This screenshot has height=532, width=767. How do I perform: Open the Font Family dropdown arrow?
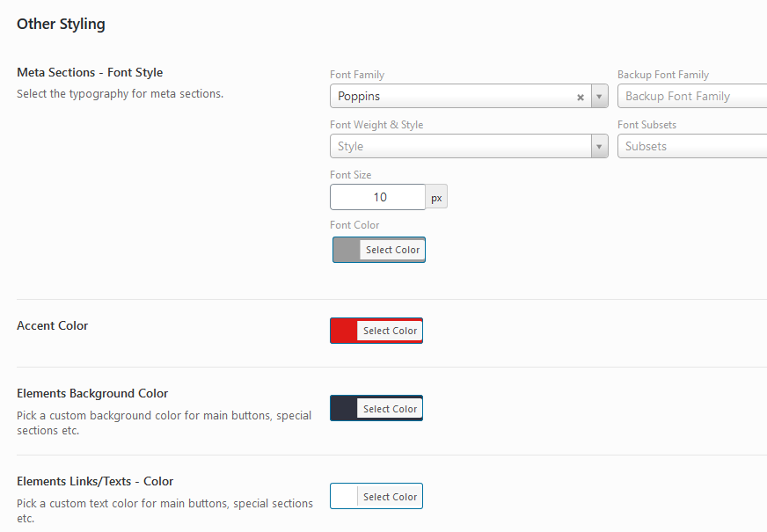click(599, 97)
